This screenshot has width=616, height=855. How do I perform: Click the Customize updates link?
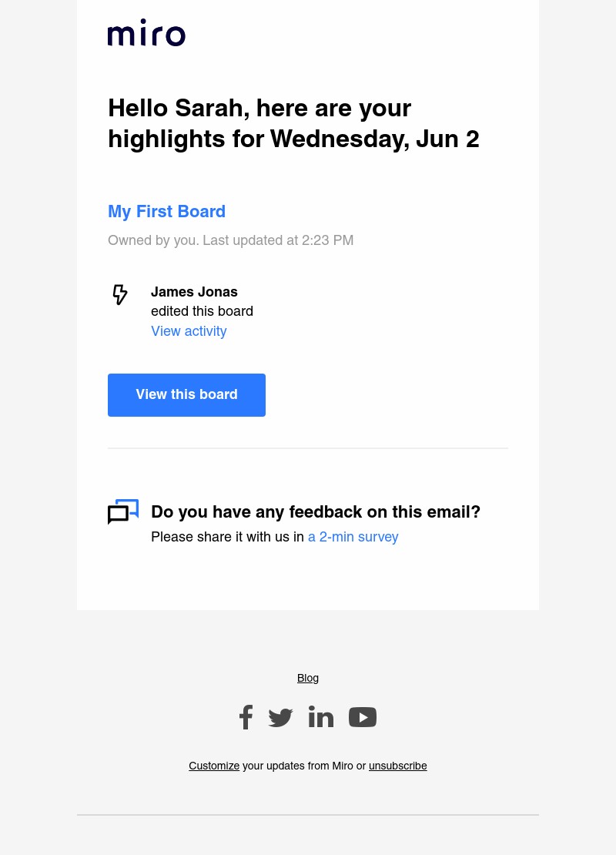point(214,766)
